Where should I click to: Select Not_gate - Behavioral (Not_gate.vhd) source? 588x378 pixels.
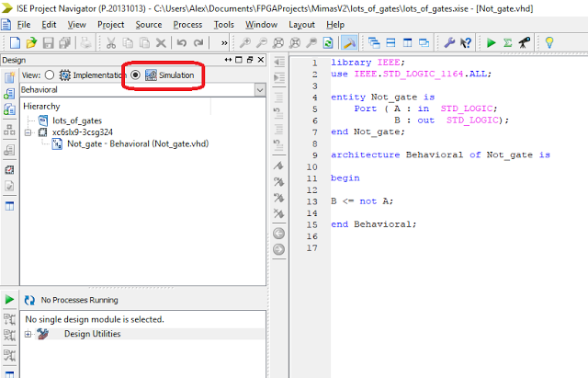(138, 143)
